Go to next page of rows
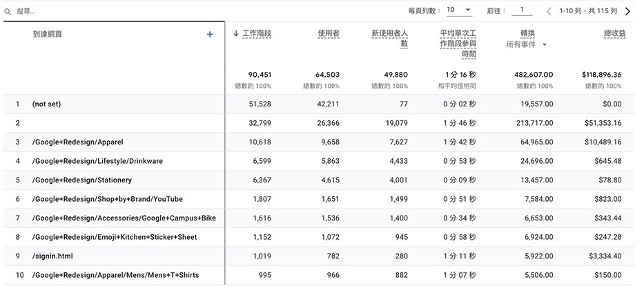Screen dimensions: 644x291 [627, 11]
